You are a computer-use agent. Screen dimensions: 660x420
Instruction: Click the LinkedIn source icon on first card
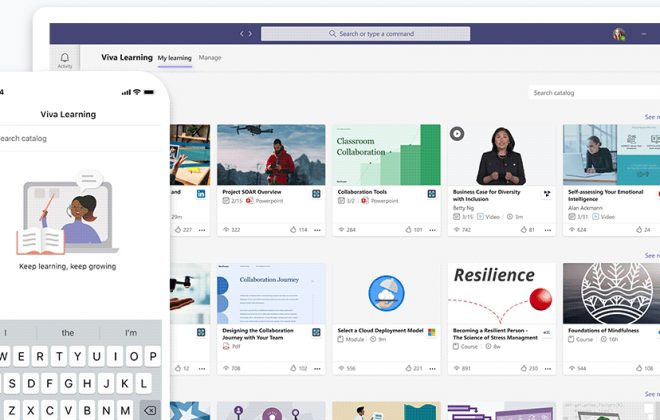[201, 194]
